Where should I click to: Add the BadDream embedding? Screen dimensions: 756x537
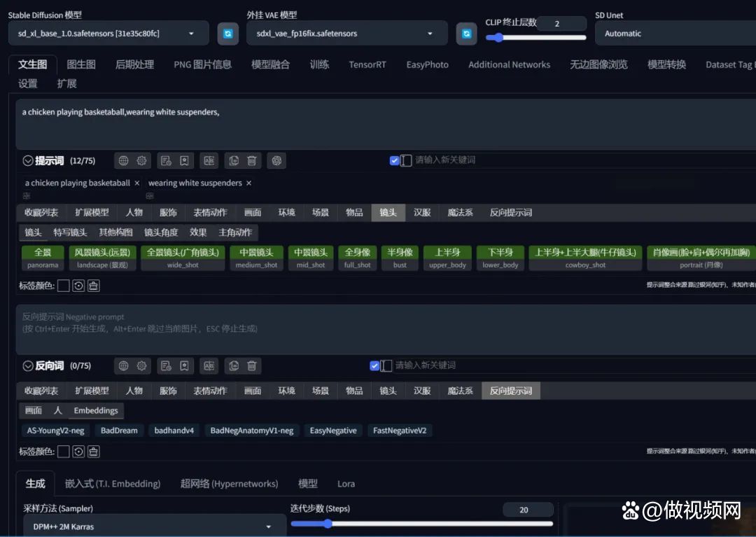[x=119, y=431]
